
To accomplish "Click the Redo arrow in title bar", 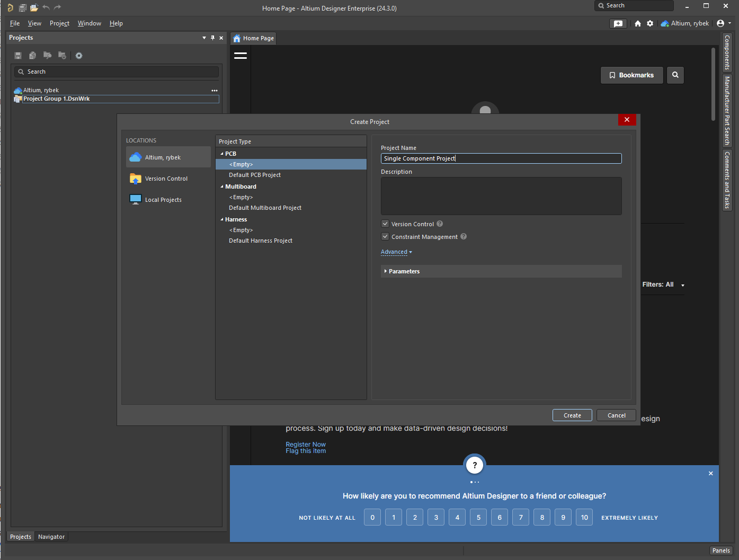I will (x=58, y=7).
